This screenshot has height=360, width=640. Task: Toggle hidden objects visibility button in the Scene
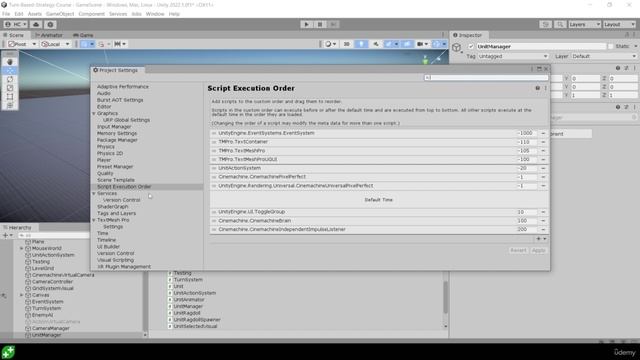407,44
